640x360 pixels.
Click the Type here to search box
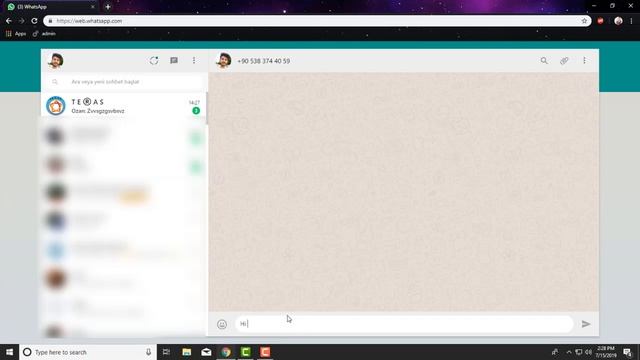(x=88, y=352)
